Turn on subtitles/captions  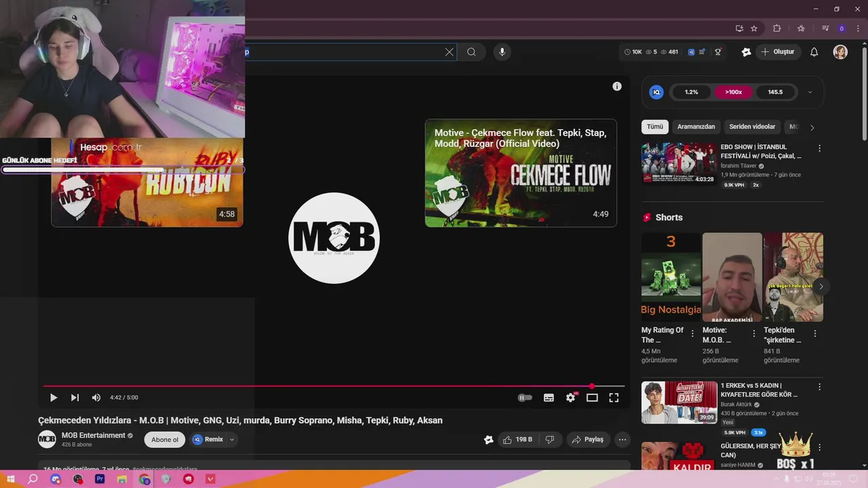tap(549, 398)
